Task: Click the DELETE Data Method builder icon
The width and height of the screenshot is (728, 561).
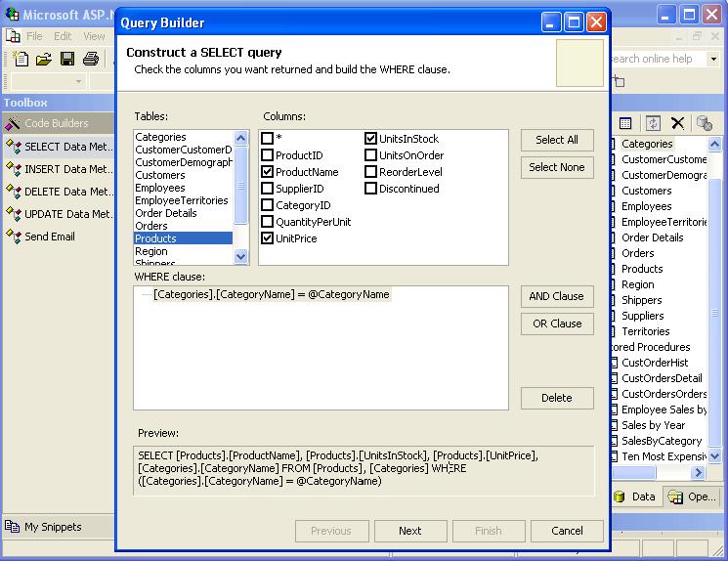Action: pos(14,192)
